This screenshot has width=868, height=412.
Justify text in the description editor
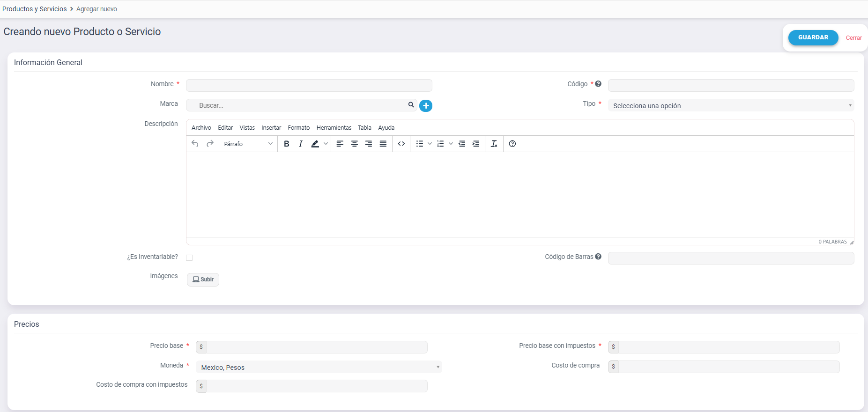[x=383, y=144]
